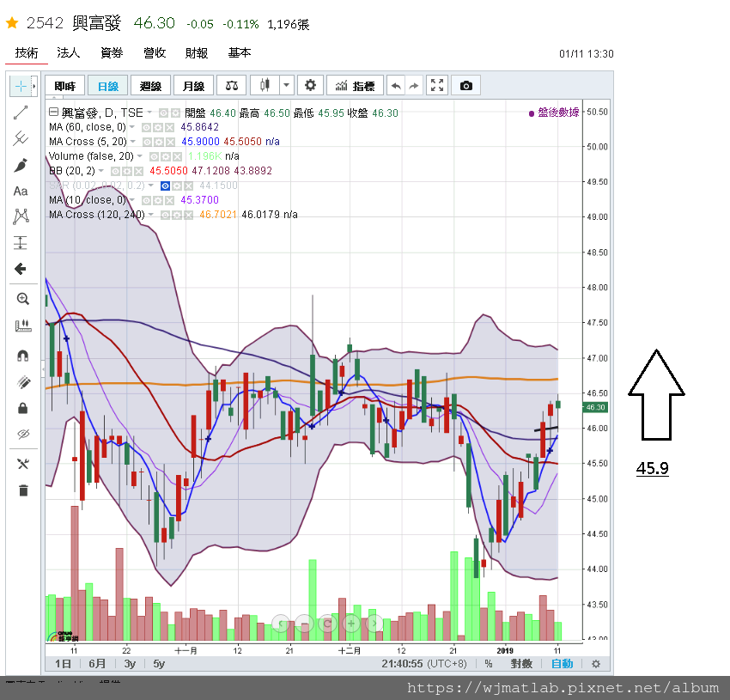Open chart style dropdown arrow
Viewport: 730px width, 700px height.
(x=286, y=86)
